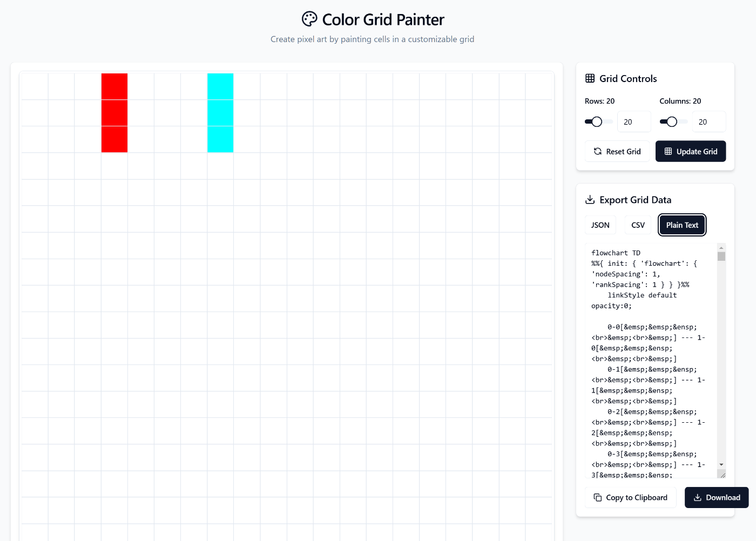Screen dimensions: 756x541
Task: Click the export text scrollbar thumb
Action: (721, 256)
